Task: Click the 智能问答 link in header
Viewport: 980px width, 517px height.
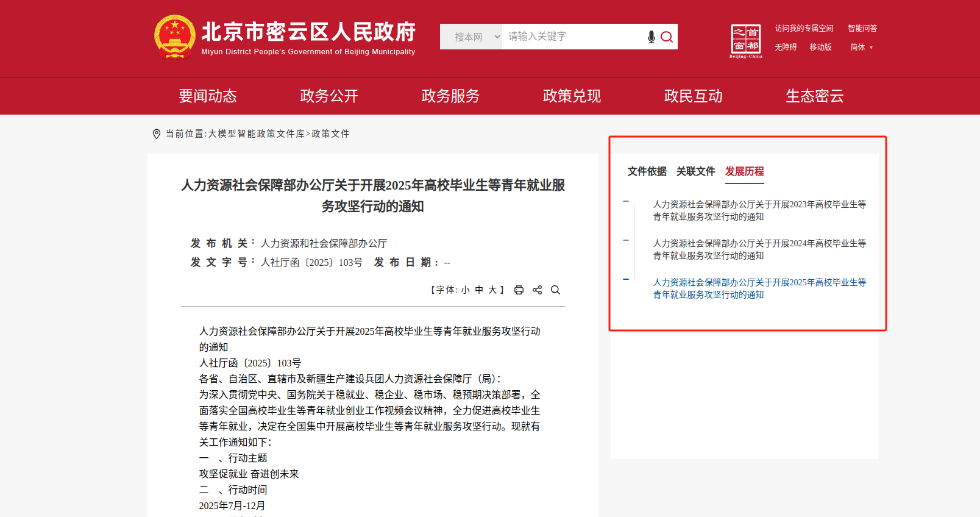Action: pyautogui.click(x=862, y=29)
